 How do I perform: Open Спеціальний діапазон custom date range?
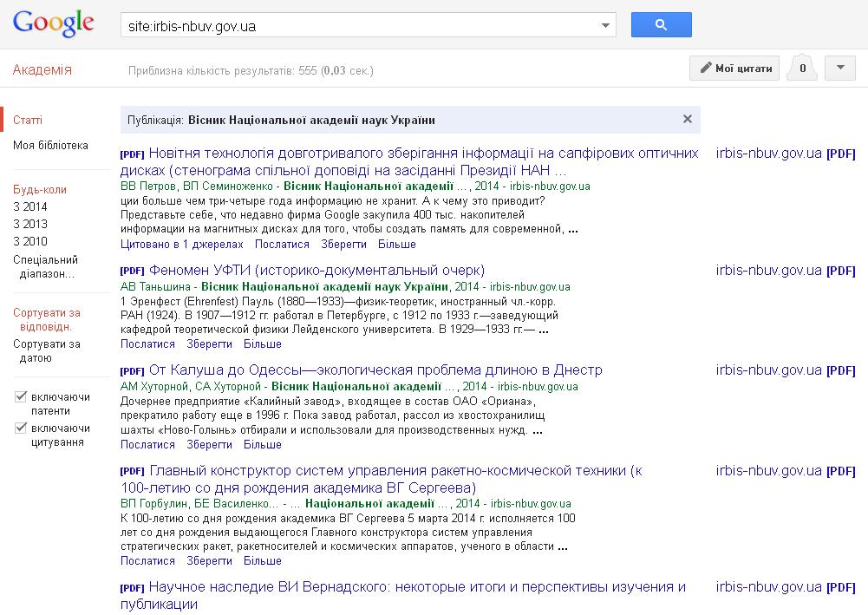[x=45, y=266]
